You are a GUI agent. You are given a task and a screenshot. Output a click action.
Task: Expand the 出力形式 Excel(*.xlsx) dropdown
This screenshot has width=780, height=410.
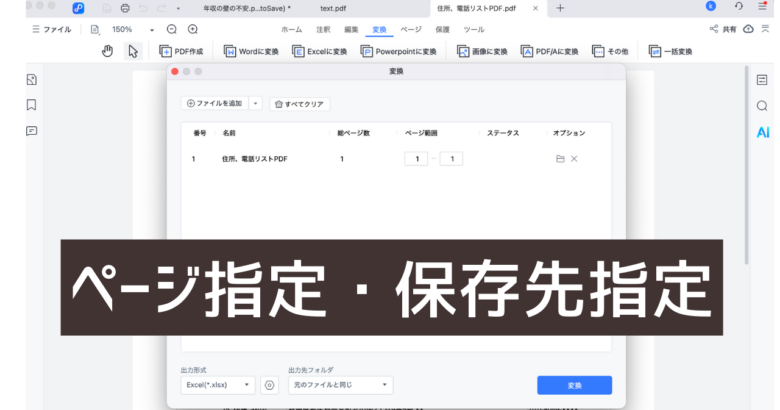[x=218, y=385]
